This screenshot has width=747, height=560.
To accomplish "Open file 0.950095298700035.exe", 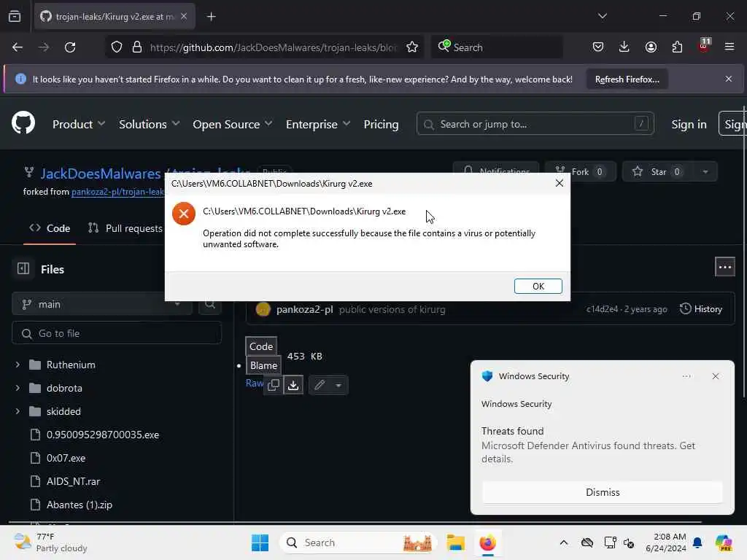I will coord(102,435).
